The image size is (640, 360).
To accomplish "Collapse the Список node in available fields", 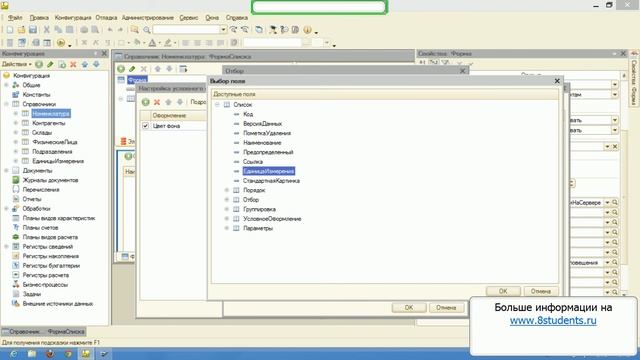I will pyautogui.click(x=217, y=104).
